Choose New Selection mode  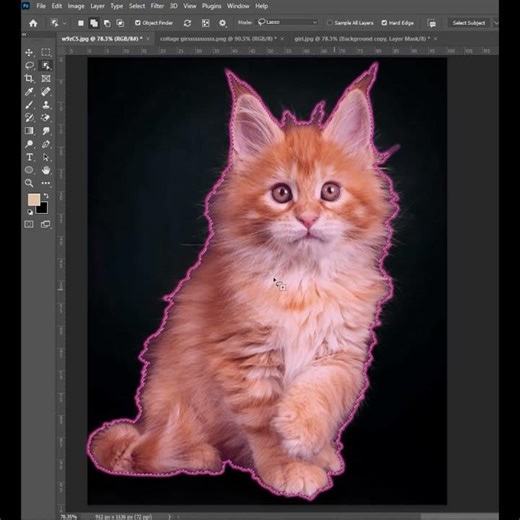click(x=81, y=23)
